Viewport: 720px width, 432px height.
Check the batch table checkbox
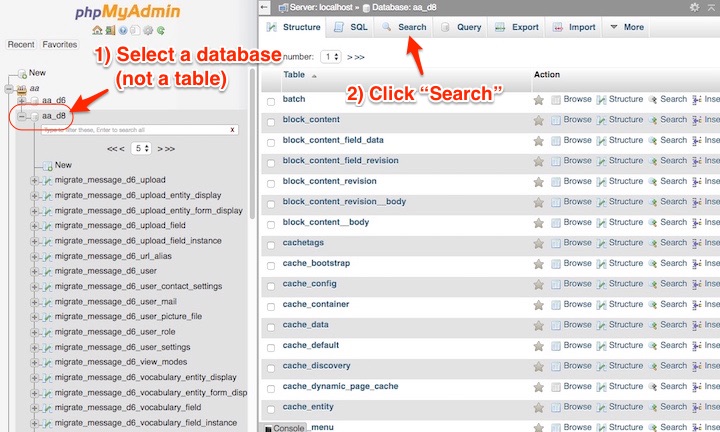point(271,101)
